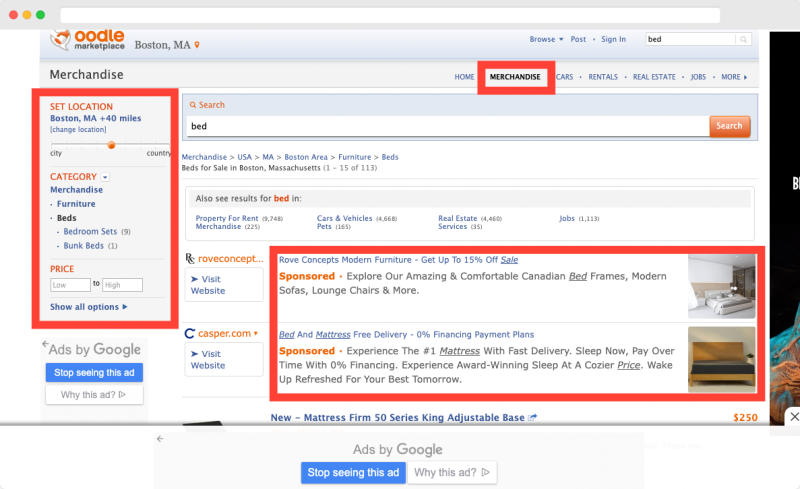Image resolution: width=800 pixels, height=489 pixels.
Task: Click the Post link
Action: point(578,39)
